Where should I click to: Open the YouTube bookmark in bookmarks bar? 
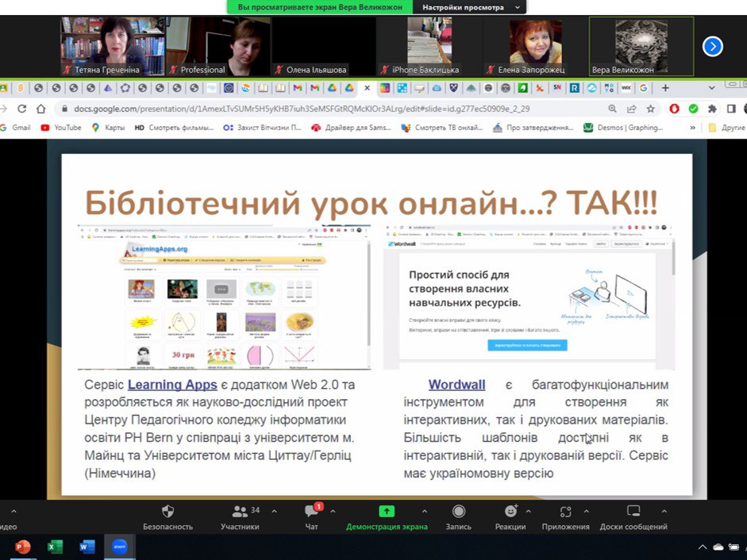(61, 127)
